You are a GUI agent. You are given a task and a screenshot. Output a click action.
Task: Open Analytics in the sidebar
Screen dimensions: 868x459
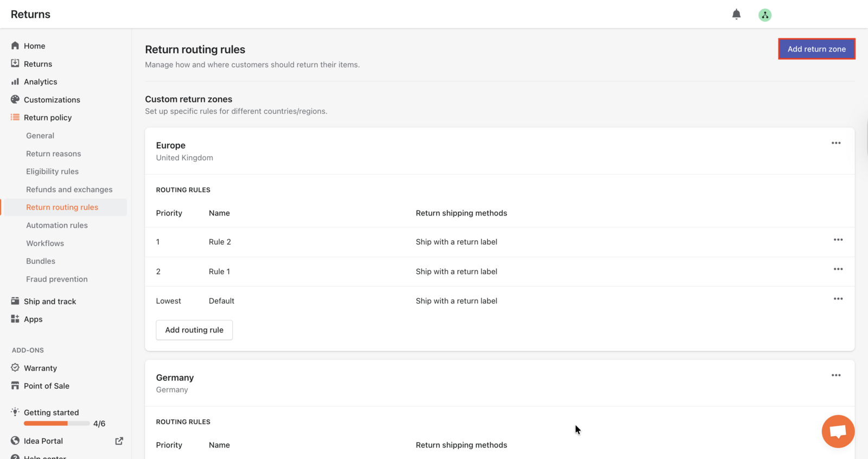point(40,82)
